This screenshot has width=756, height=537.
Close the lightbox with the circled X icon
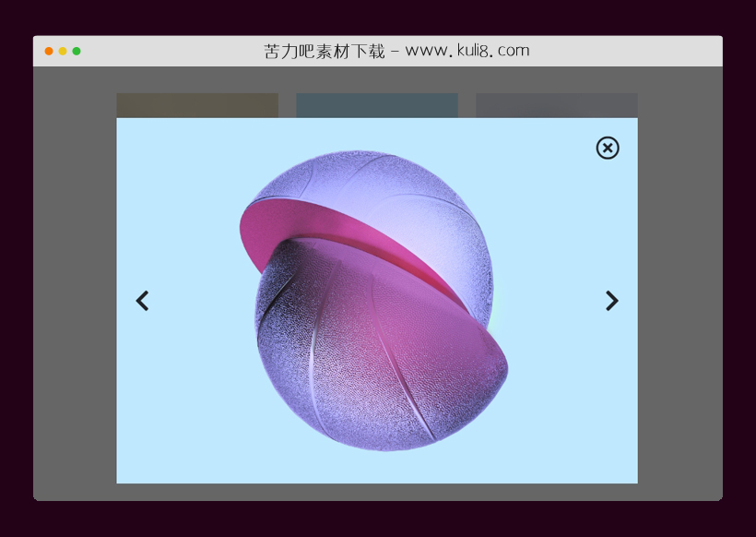[608, 148]
